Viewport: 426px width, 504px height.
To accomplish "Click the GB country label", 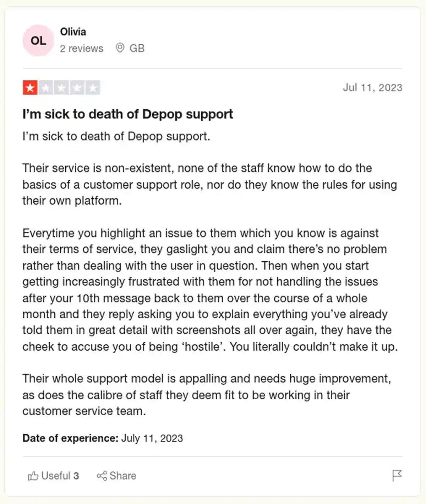I will pos(137,48).
